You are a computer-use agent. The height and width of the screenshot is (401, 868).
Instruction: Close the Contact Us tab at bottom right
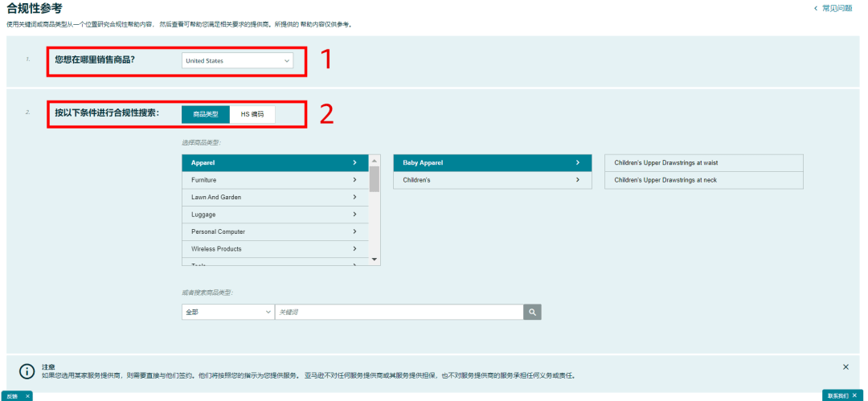(x=854, y=396)
